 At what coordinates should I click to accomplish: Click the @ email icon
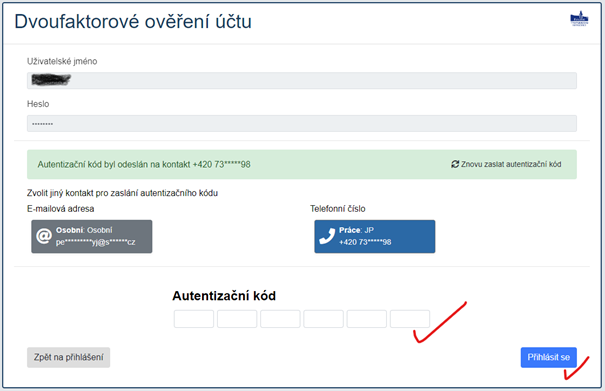44,236
